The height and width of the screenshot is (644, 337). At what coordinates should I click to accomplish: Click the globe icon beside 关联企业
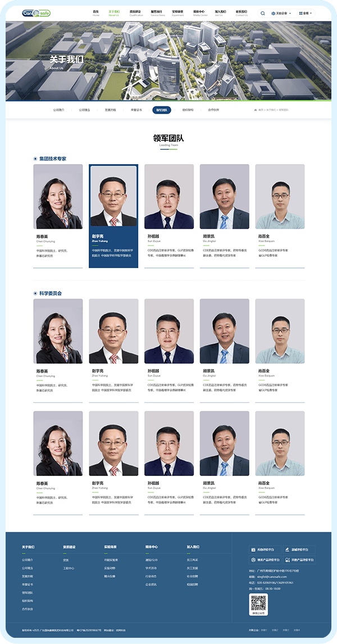pos(274,13)
